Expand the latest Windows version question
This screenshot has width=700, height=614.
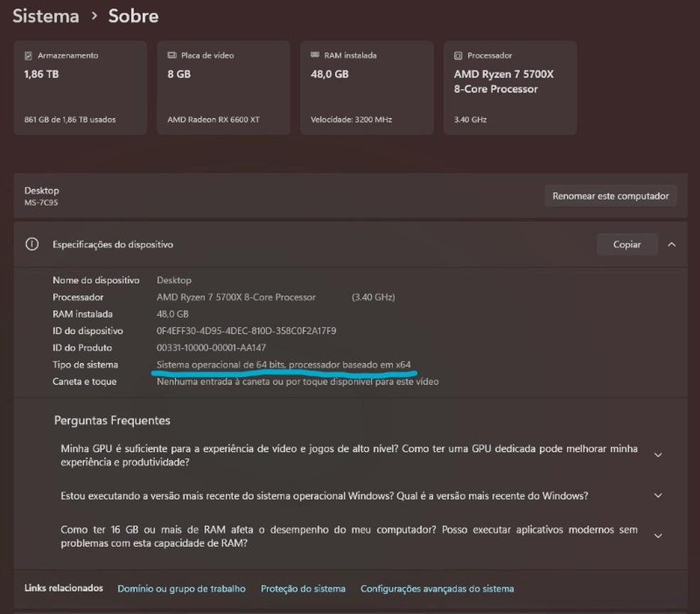(x=658, y=496)
